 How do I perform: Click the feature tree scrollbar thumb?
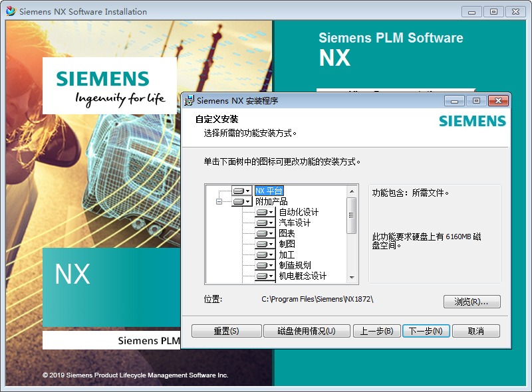pyautogui.click(x=352, y=216)
